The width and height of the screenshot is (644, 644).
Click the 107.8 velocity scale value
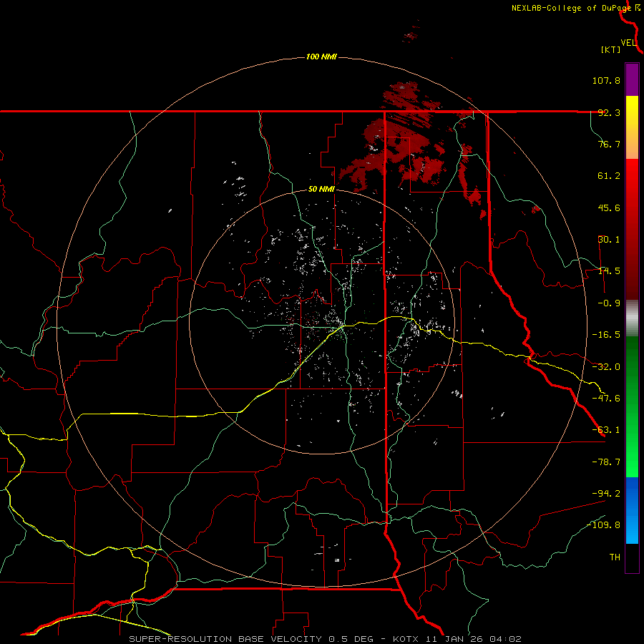[x=606, y=80]
